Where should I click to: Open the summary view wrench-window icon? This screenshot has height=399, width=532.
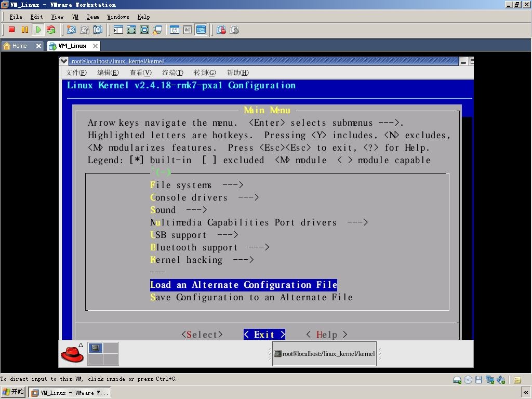pyautogui.click(x=175, y=30)
